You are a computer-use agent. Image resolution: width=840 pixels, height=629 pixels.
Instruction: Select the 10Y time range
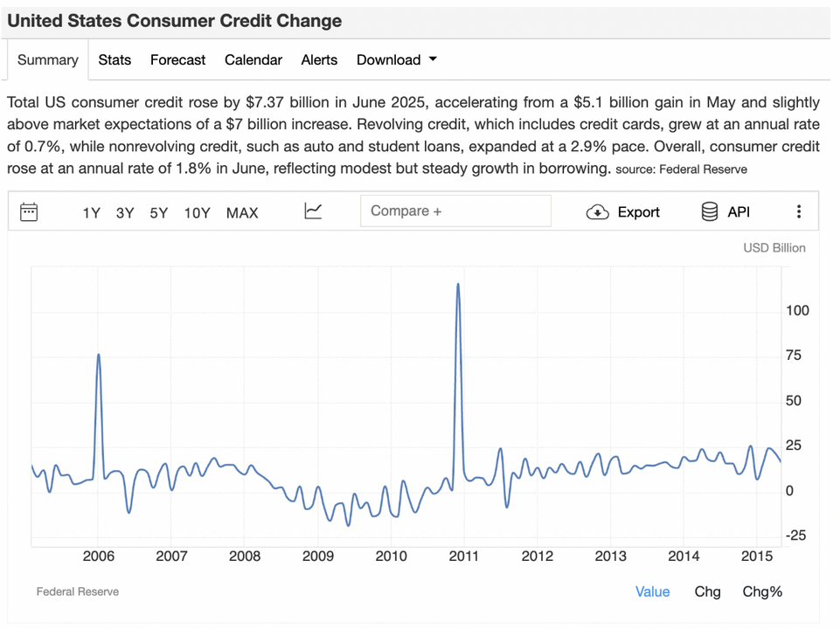197,212
